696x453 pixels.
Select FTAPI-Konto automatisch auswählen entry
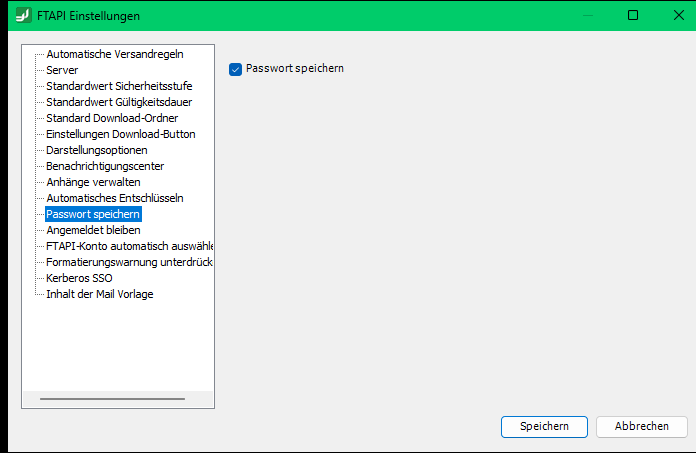pyautogui.click(x=129, y=246)
